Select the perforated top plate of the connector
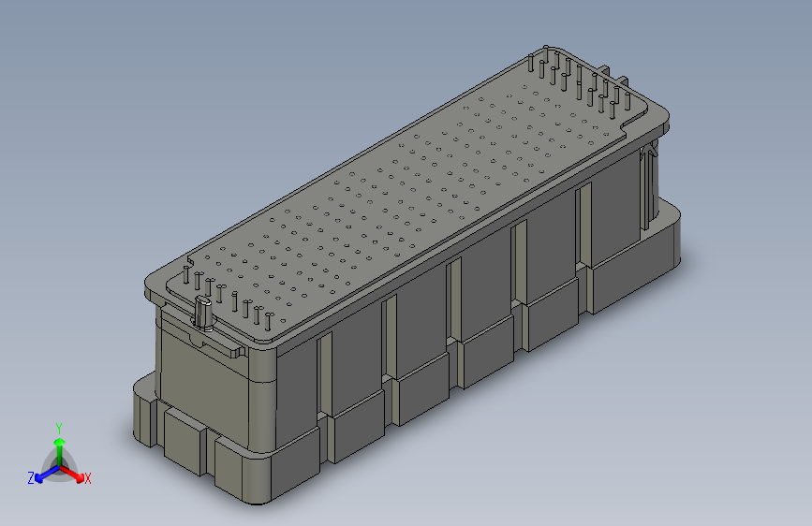This screenshot has height=526, width=812. click(x=406, y=194)
